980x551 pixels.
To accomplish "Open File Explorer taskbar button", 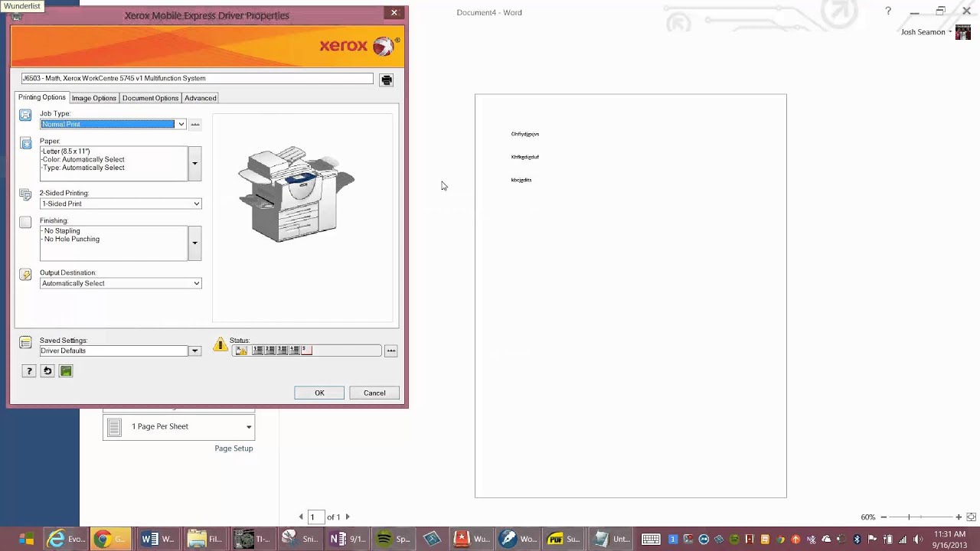I will (x=206, y=539).
